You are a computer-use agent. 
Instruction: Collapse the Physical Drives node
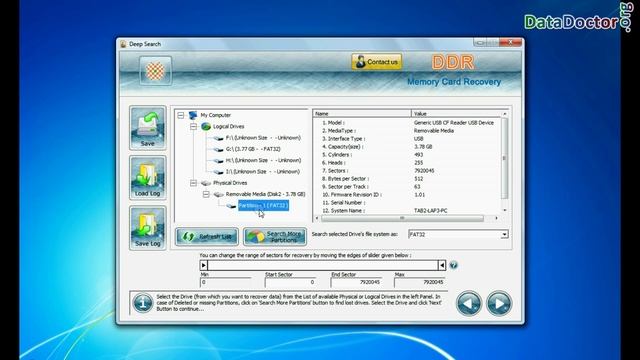tap(193, 183)
